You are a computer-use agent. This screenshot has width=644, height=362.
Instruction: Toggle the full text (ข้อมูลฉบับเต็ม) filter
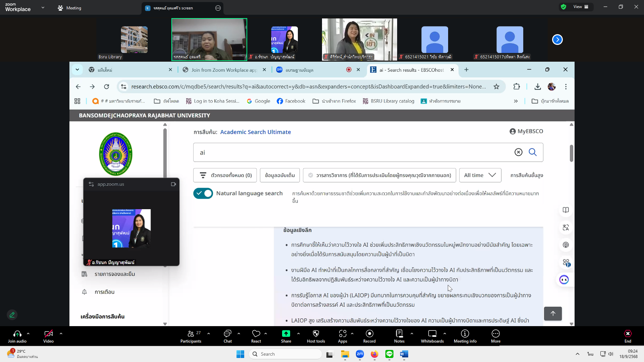click(280, 175)
